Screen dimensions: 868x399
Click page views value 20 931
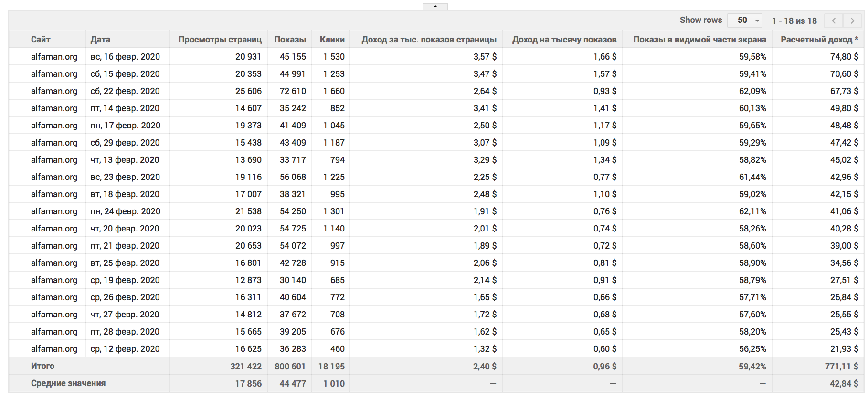[x=248, y=57]
